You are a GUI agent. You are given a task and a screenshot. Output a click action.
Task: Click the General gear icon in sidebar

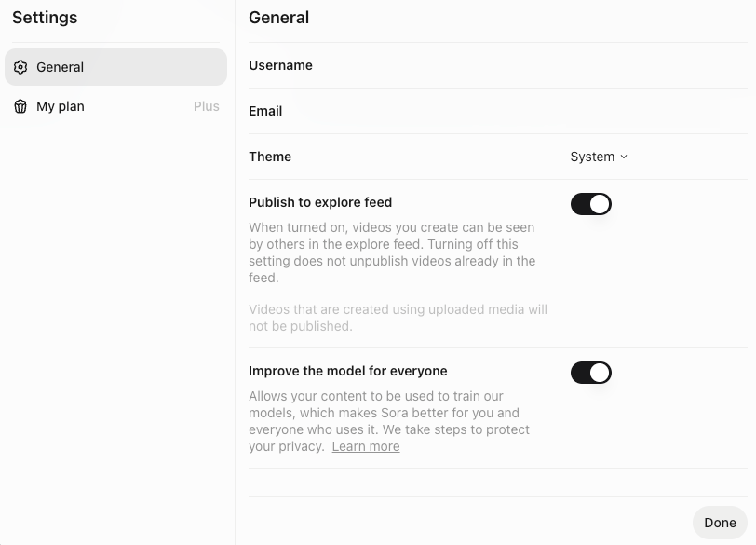tap(20, 67)
